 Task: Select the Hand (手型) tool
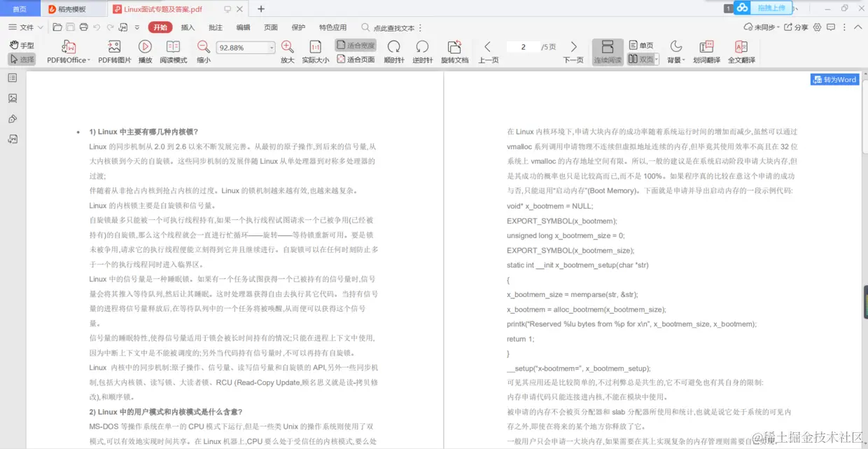pyautogui.click(x=21, y=46)
